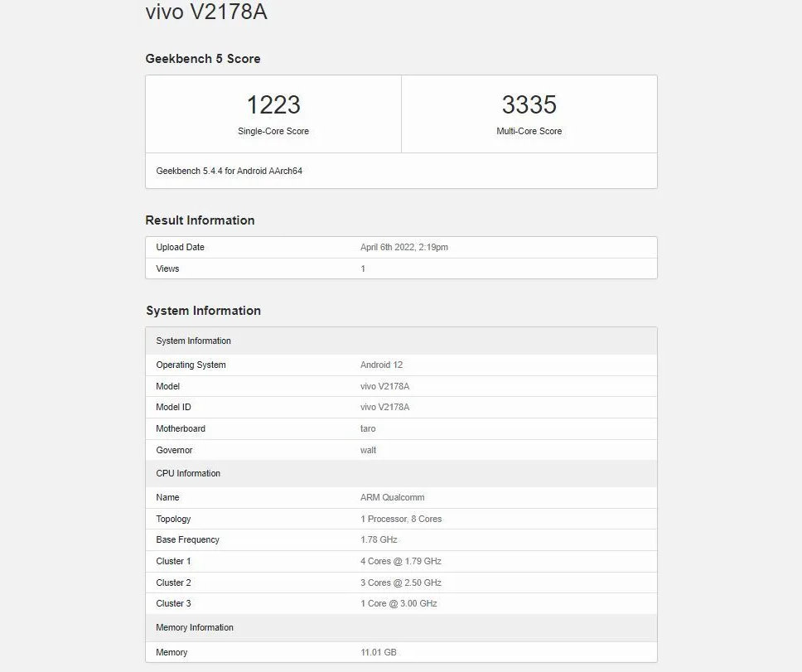
Task: Click the ARM Qualcomm processor name
Action: click(393, 498)
